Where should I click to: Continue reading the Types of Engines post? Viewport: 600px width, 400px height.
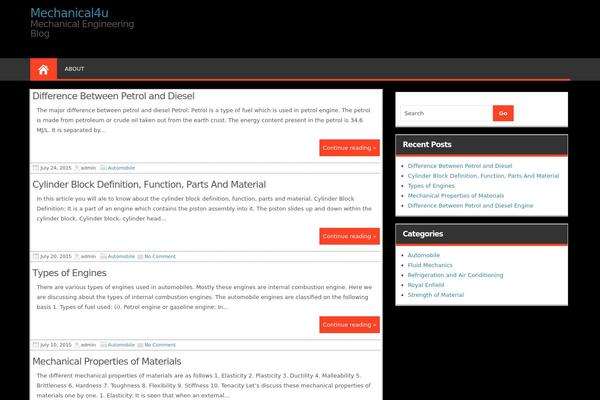point(349,325)
